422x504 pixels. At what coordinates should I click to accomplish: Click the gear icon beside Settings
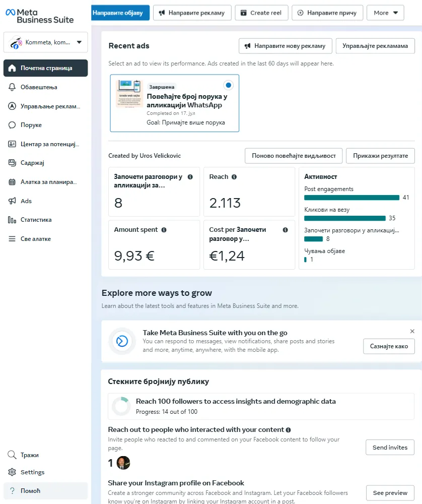(12, 472)
